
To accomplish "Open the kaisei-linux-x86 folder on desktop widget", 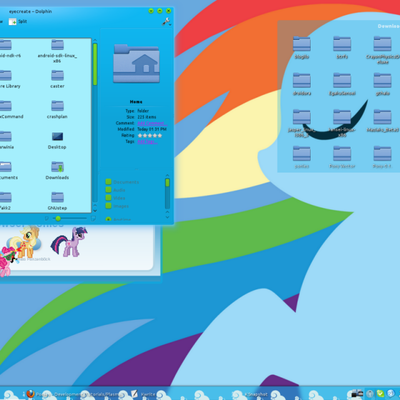I will (342, 123).
